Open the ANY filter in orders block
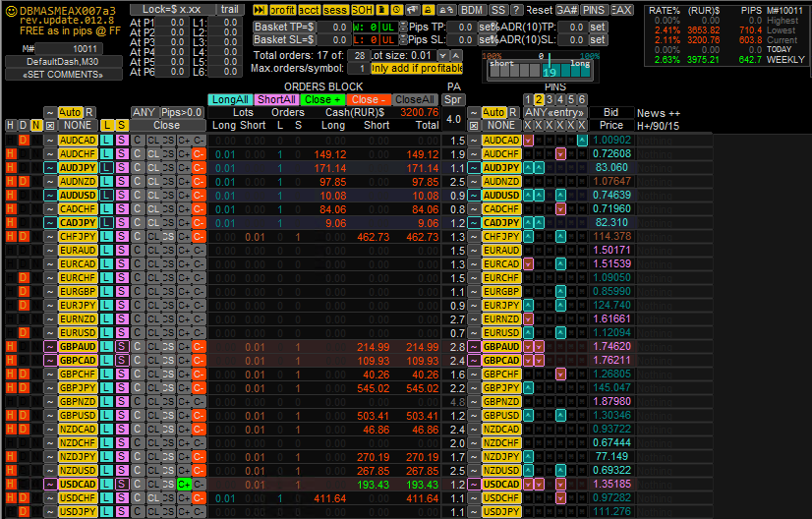Screen dimensions: 812x519 coord(144,112)
